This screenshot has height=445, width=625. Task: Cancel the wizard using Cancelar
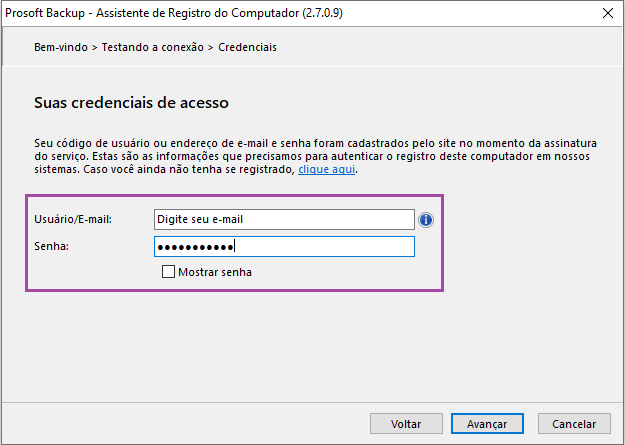pyautogui.click(x=574, y=423)
